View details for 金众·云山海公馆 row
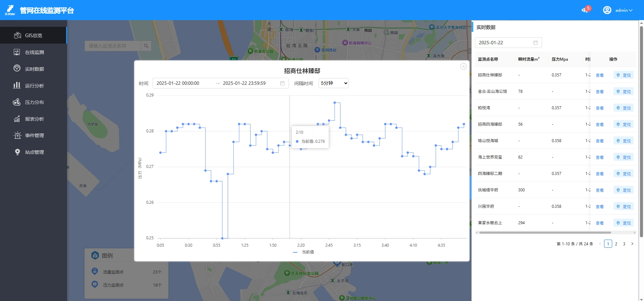 point(600,92)
